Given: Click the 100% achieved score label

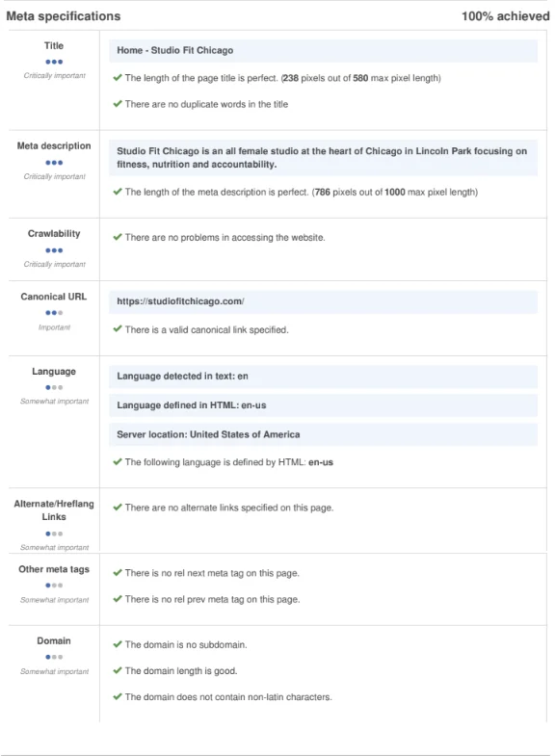Looking at the screenshot, I should [505, 16].
